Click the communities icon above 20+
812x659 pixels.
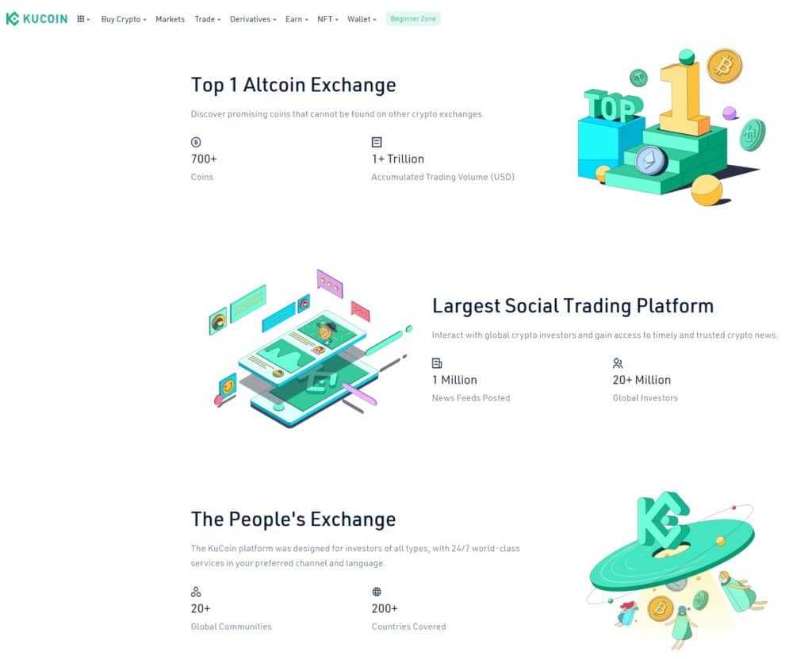196,591
